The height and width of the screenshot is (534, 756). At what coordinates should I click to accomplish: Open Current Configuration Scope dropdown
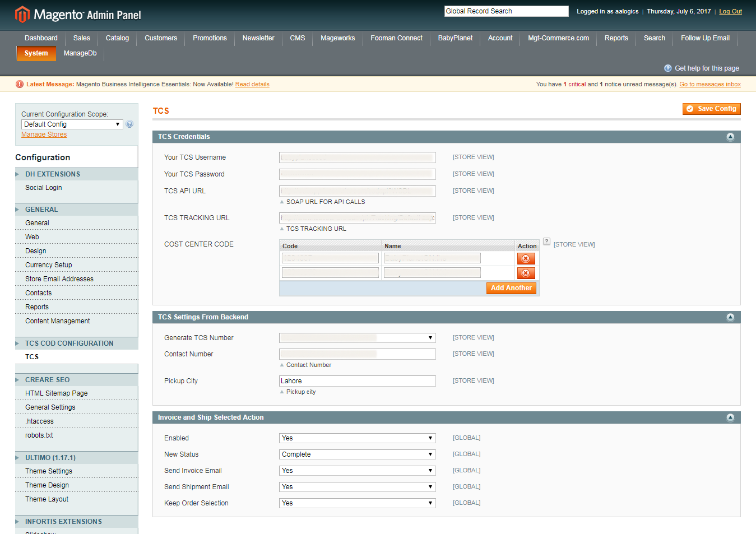pyautogui.click(x=72, y=124)
